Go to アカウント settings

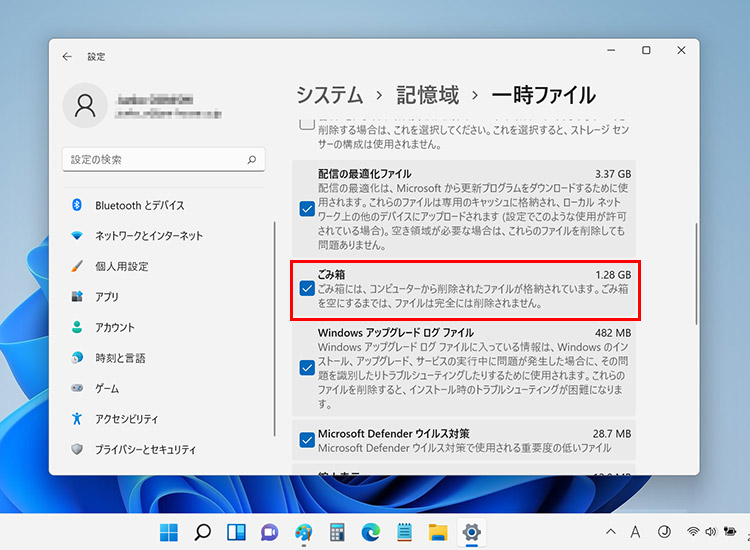(x=115, y=327)
